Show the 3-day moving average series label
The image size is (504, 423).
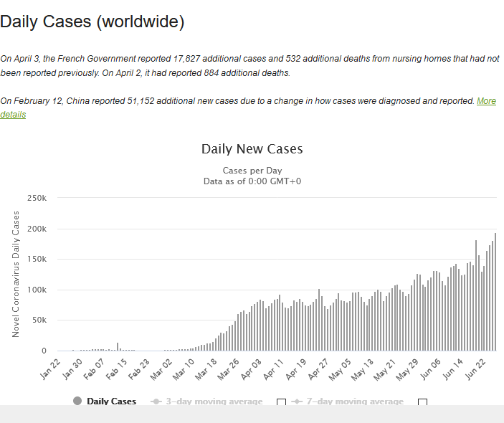point(214,401)
